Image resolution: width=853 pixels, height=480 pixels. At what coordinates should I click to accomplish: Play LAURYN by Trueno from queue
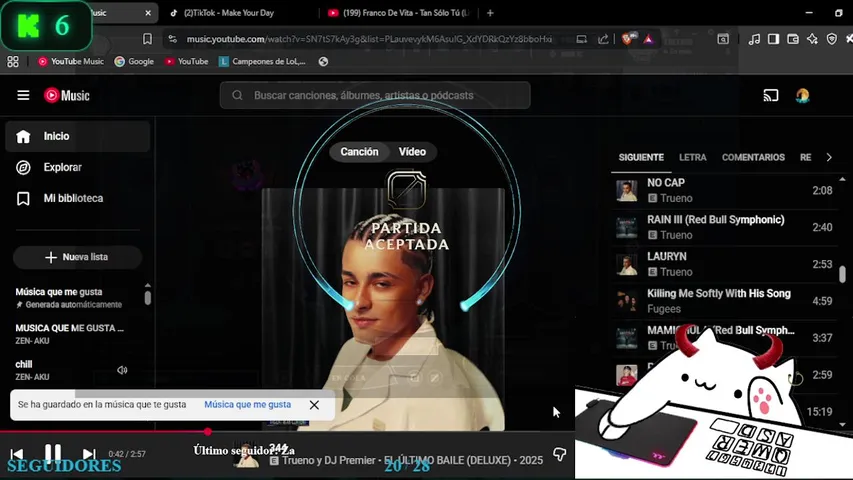(724, 264)
